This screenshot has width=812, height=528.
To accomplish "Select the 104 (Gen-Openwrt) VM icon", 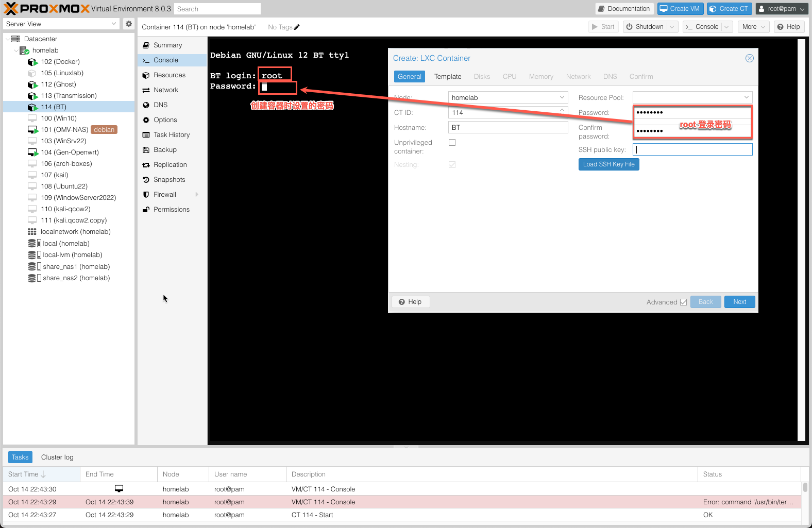I will (x=32, y=152).
